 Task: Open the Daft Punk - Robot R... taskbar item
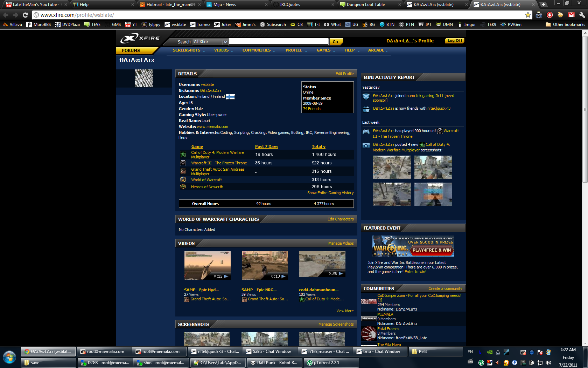point(275,363)
